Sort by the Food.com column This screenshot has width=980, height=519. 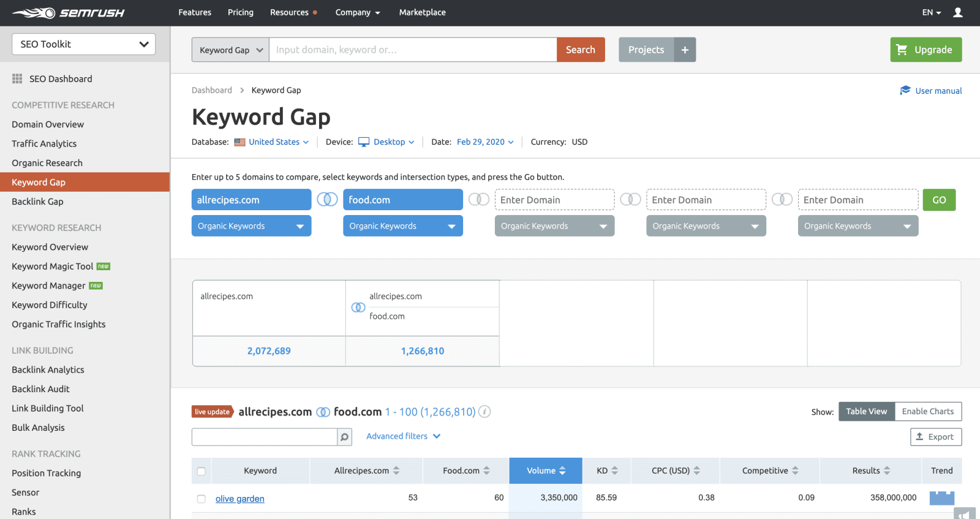[x=466, y=471]
